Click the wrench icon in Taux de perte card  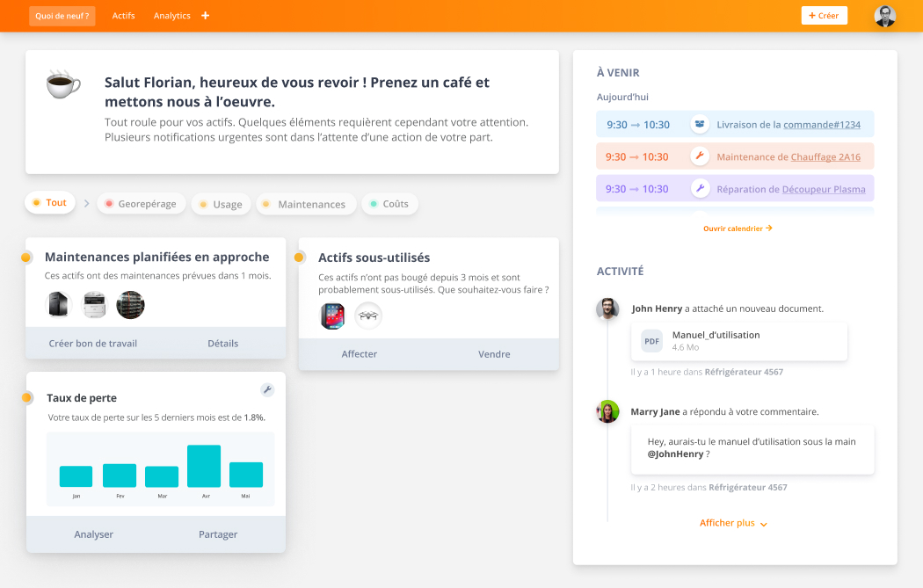267,389
